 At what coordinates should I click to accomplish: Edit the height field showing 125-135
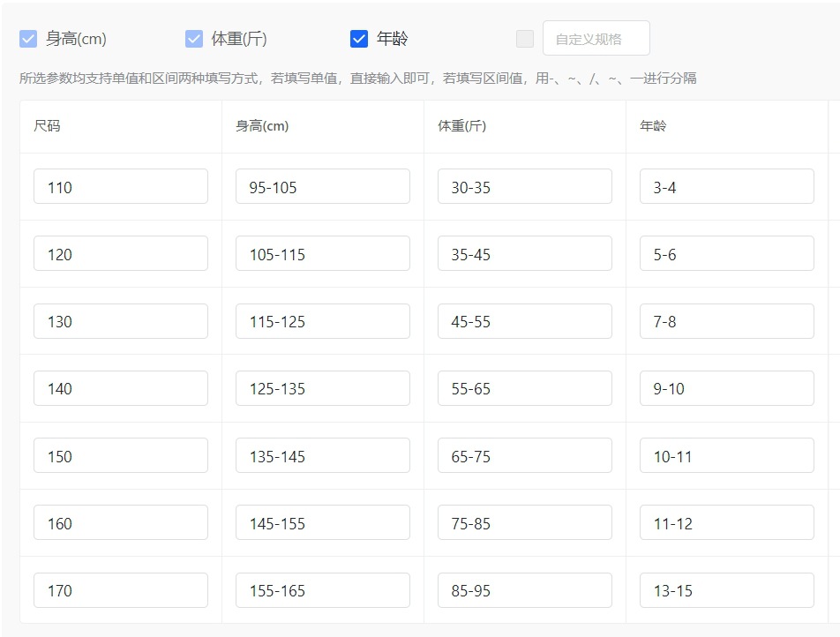323,388
